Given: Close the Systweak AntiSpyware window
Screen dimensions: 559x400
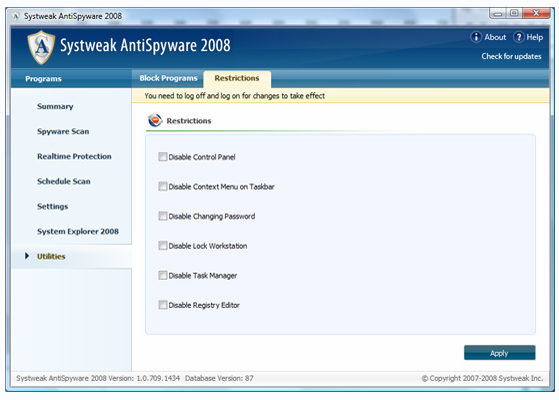Looking at the screenshot, I should point(536,14).
